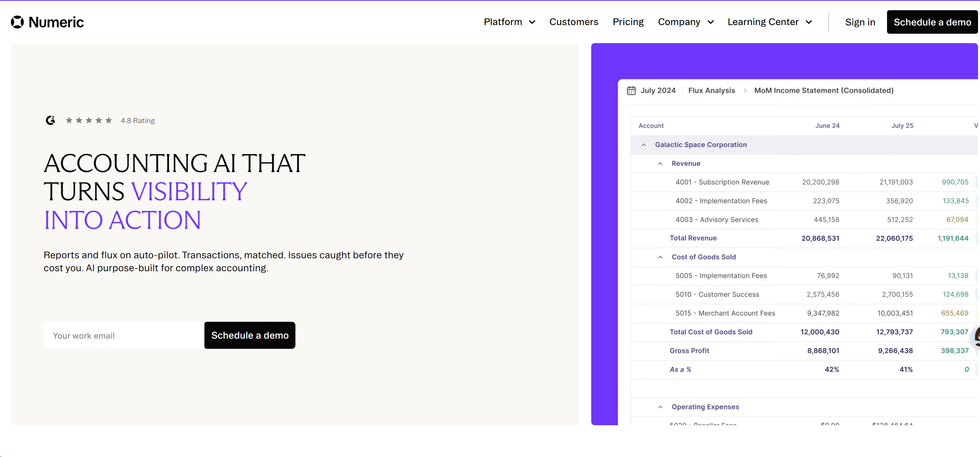The image size is (980, 457).
Task: Click the 42% June percentage value
Action: tap(832, 370)
